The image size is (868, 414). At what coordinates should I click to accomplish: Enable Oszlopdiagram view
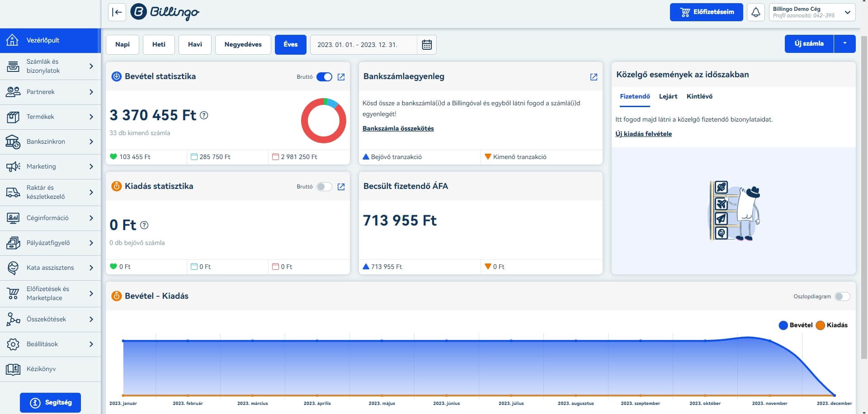(x=843, y=296)
